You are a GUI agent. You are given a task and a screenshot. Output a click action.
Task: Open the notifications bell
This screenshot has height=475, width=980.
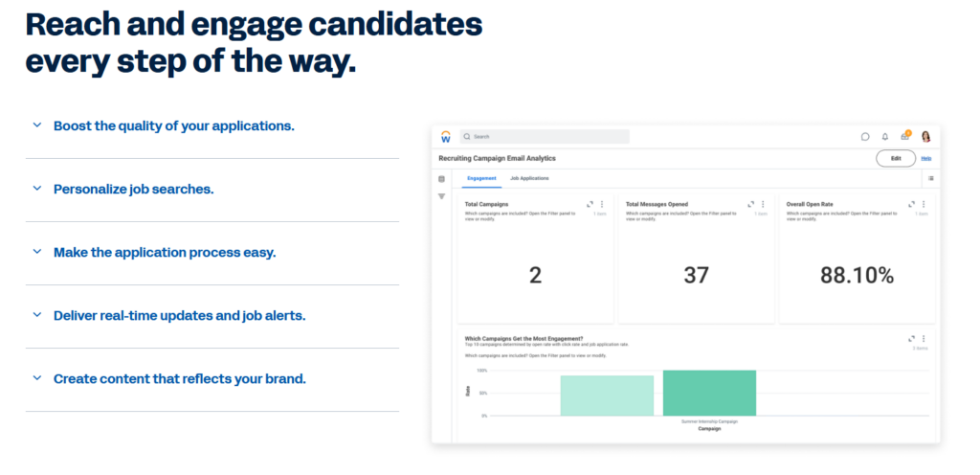885,137
